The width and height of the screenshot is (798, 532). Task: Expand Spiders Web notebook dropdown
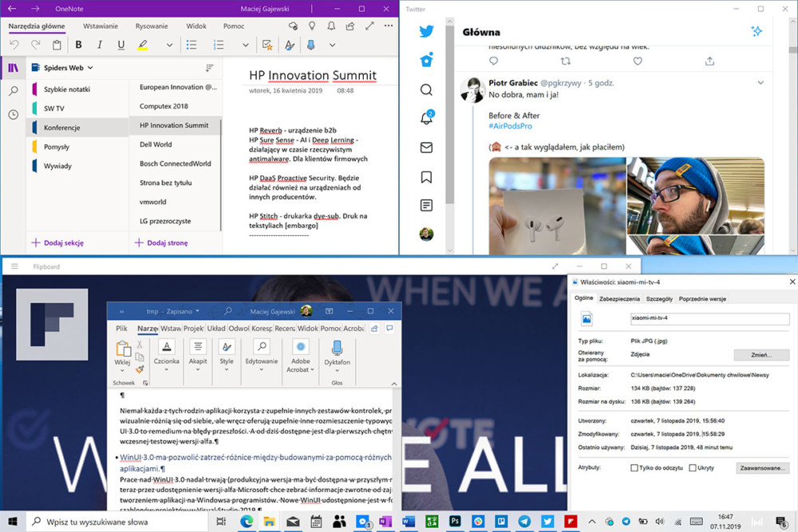(x=90, y=68)
